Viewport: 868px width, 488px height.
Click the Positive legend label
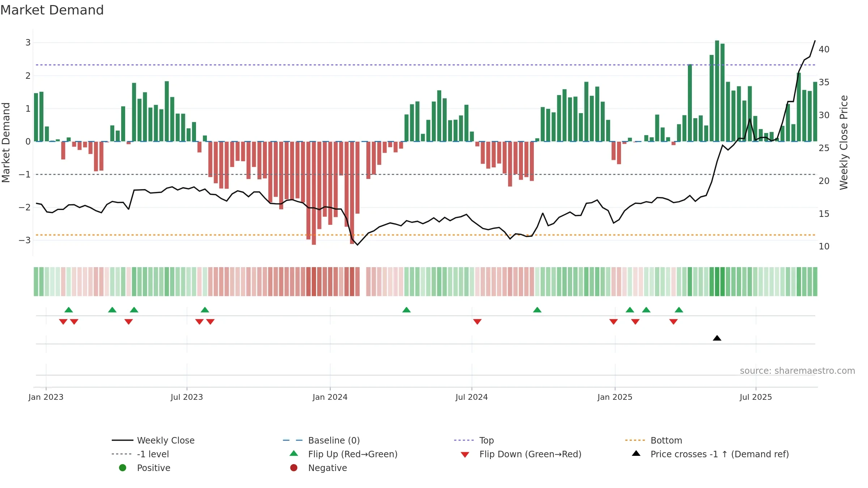point(154,468)
